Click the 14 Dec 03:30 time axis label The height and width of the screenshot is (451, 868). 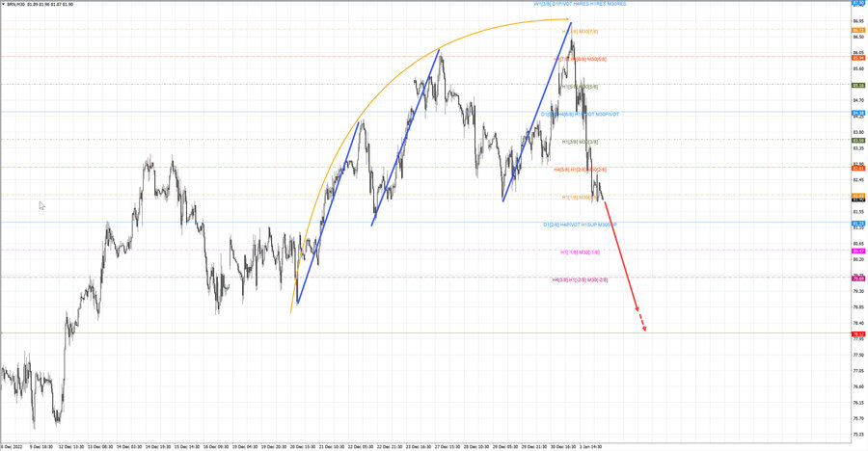pos(128,446)
